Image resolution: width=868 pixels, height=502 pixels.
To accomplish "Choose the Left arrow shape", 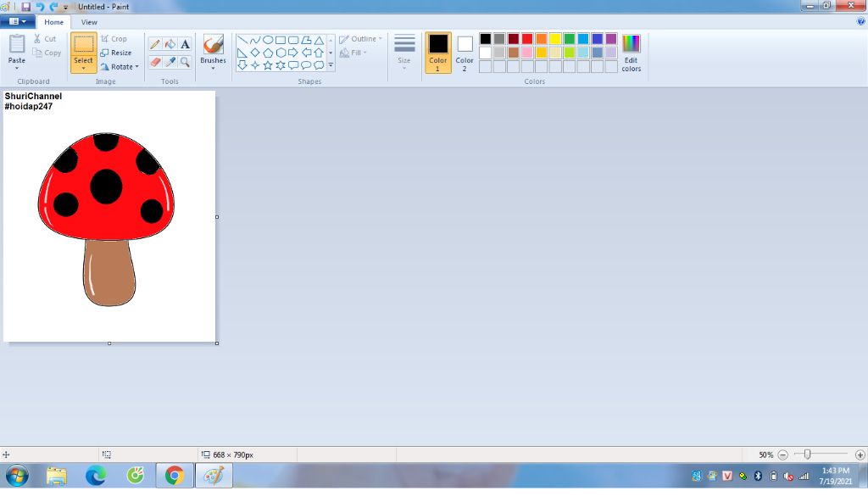I will coord(306,53).
